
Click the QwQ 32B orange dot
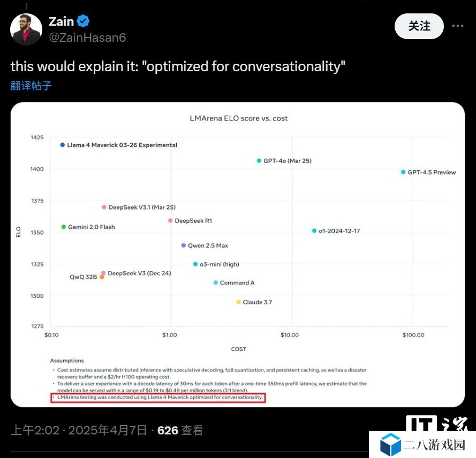pos(102,277)
